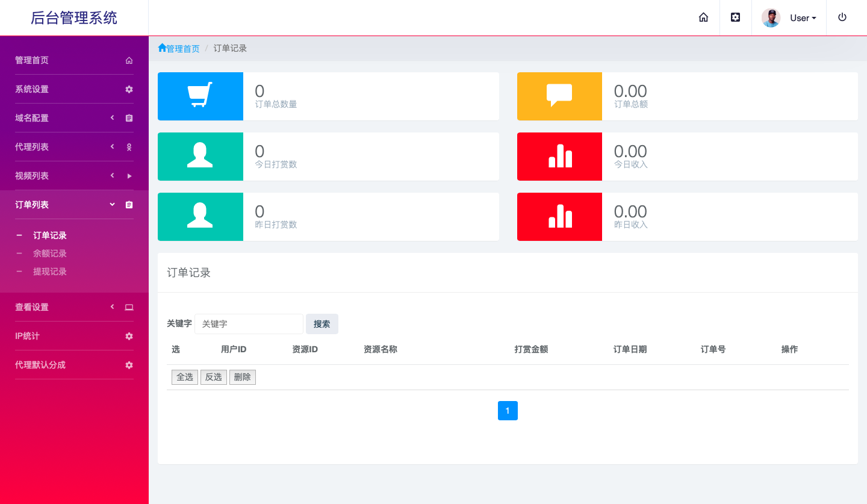867x504 pixels.
Task: Click the power logout icon
Action: click(842, 17)
